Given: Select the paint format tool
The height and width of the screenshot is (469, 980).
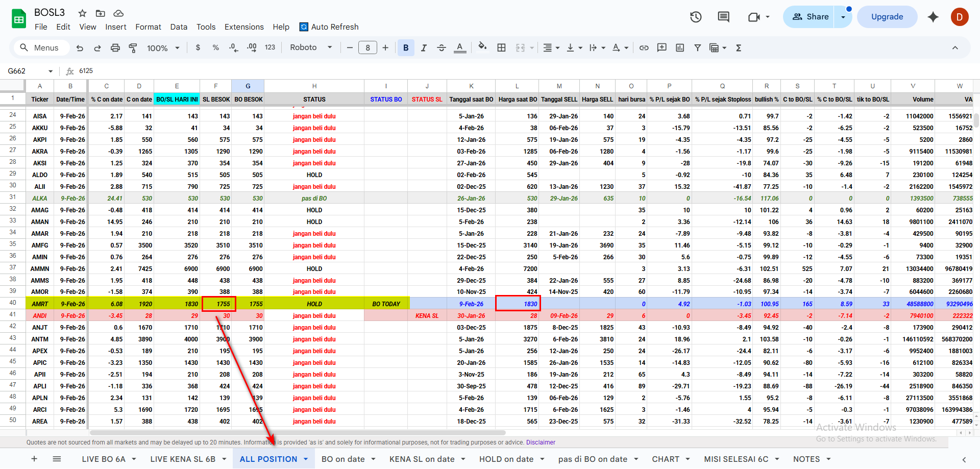Looking at the screenshot, I should point(133,48).
